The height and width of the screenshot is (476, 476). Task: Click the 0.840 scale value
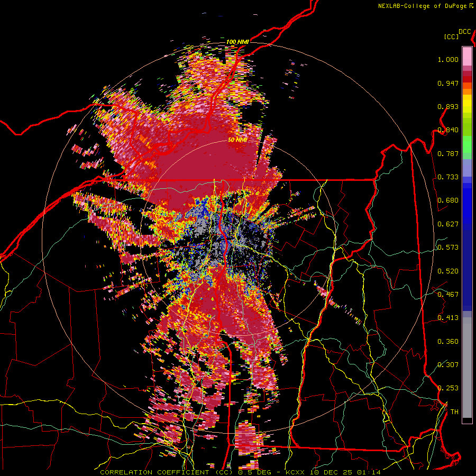click(448, 130)
